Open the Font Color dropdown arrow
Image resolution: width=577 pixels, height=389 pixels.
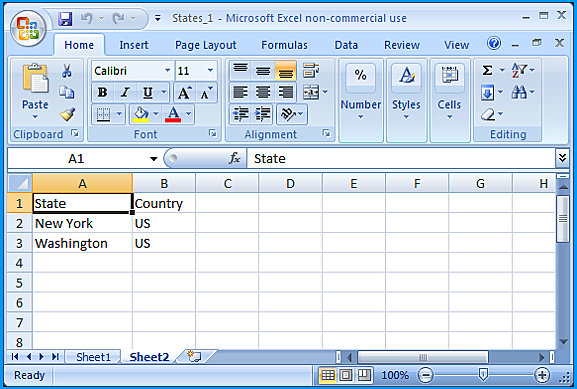[x=188, y=114]
